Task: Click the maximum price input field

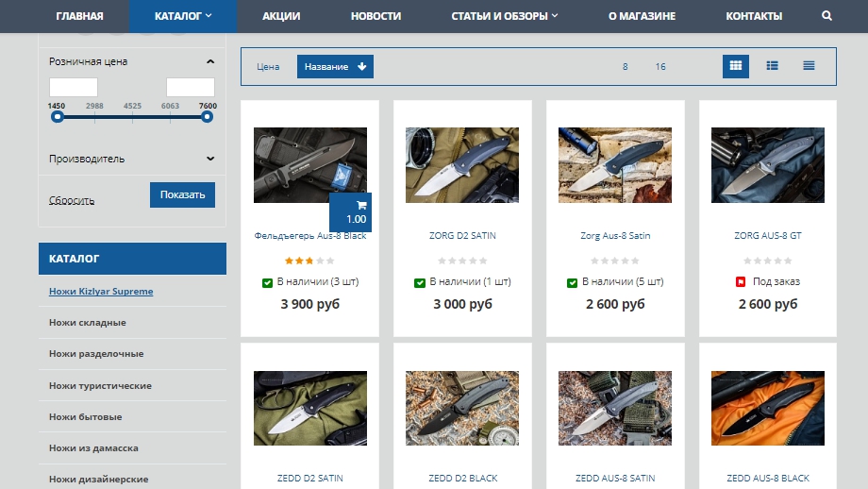Action: coord(191,87)
